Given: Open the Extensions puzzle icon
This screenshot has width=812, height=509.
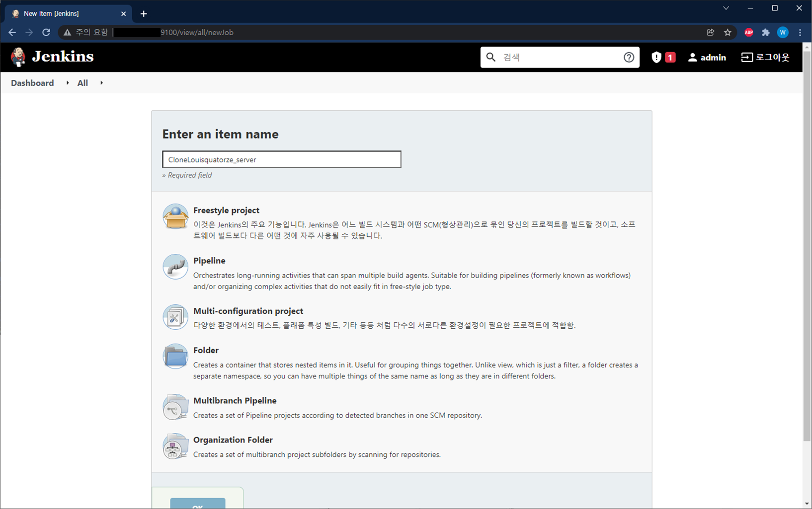Looking at the screenshot, I should 766,32.
